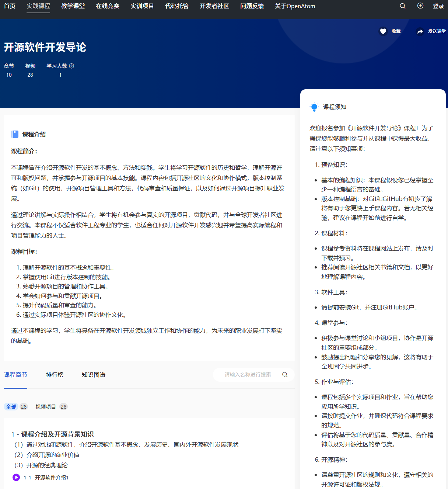Click the blue book icon beside 课程介绍
448x489 pixels.
(x=15, y=134)
